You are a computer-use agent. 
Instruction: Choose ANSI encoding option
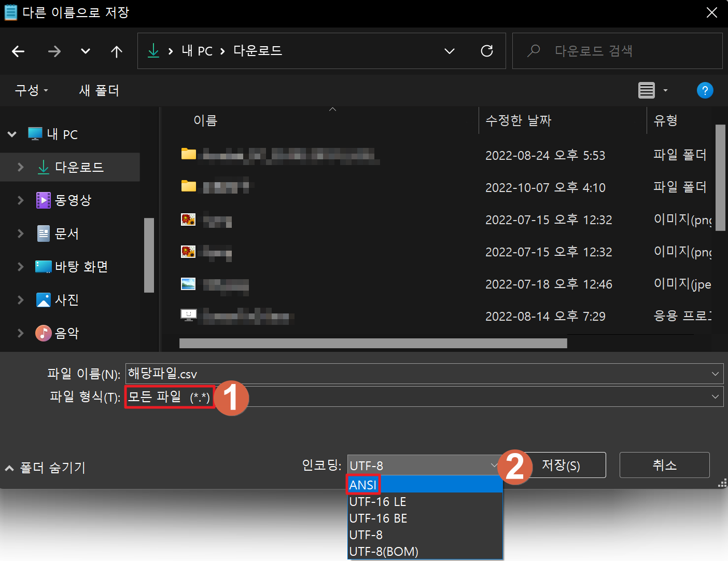coord(425,485)
